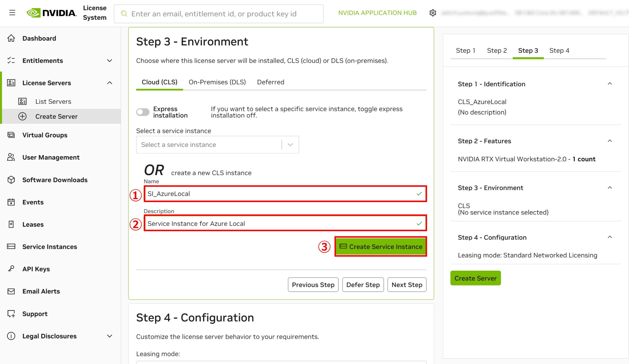Click the Create Service Instance button
The width and height of the screenshot is (629, 364).
(381, 246)
